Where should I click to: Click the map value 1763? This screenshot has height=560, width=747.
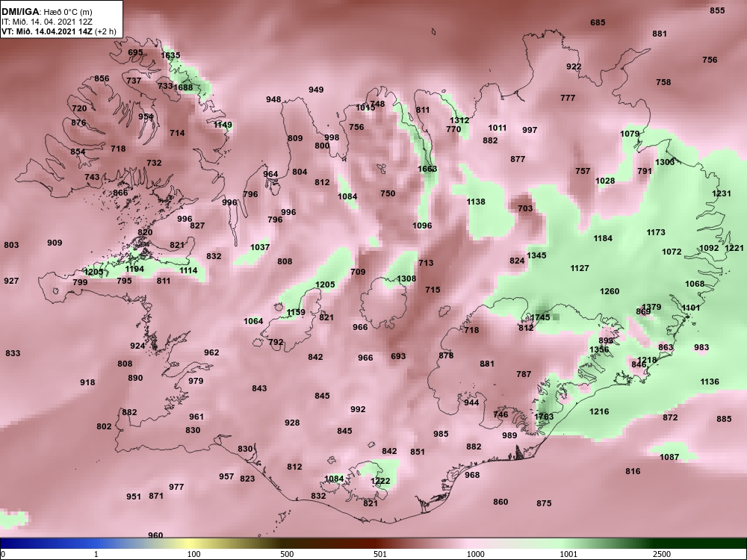544,417
